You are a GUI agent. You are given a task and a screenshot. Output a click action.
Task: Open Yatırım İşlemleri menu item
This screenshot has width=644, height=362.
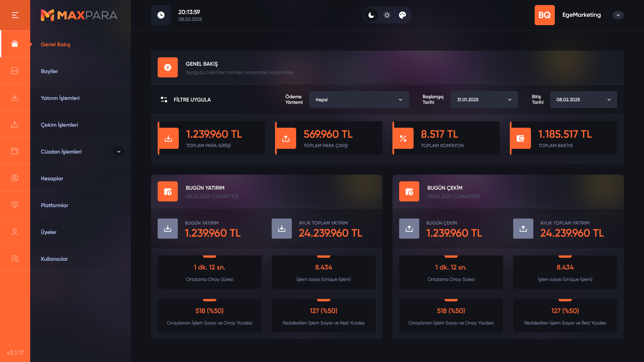[x=60, y=98]
